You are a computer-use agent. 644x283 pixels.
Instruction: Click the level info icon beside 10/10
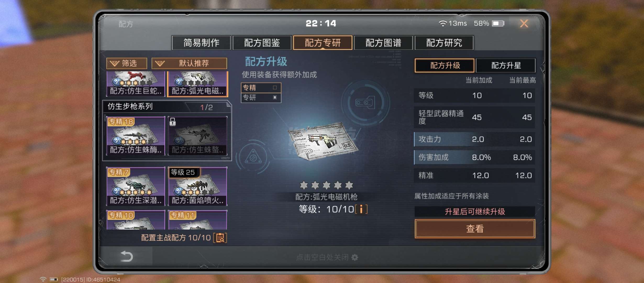click(361, 209)
